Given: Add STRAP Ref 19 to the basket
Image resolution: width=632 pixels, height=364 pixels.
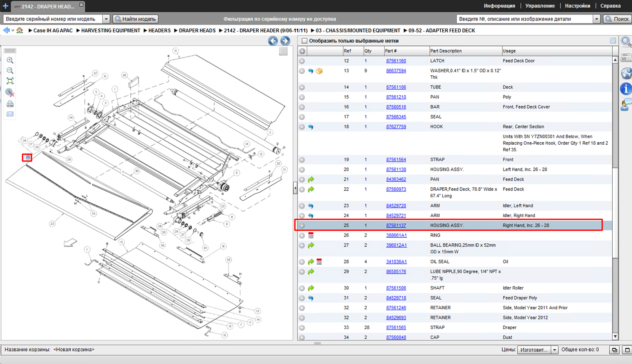Looking at the screenshot, I should [x=302, y=160].
